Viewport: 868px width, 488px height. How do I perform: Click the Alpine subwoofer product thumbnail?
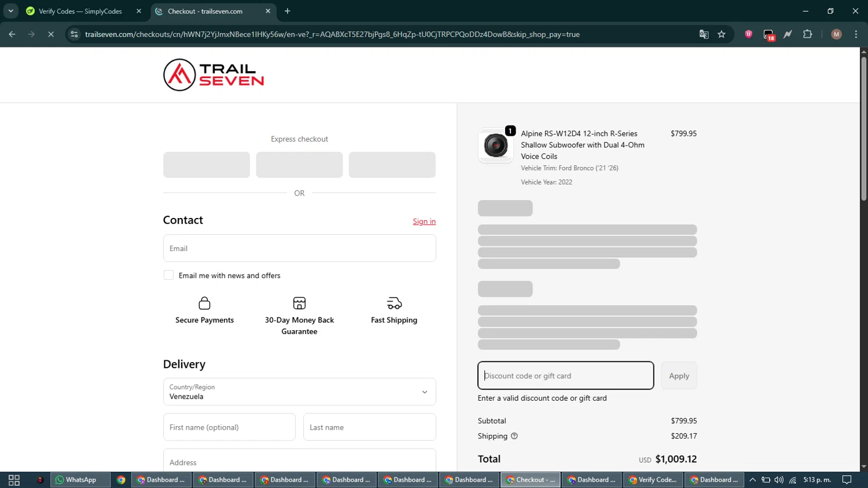pos(495,145)
